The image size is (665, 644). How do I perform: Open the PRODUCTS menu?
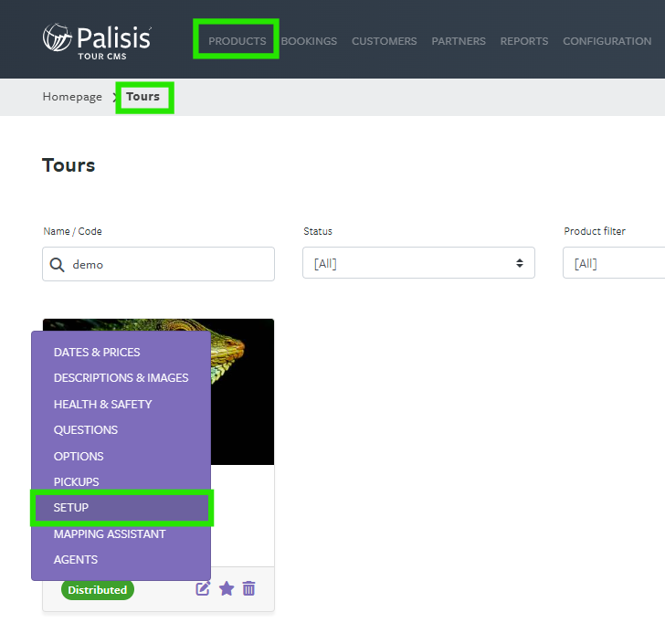point(237,41)
